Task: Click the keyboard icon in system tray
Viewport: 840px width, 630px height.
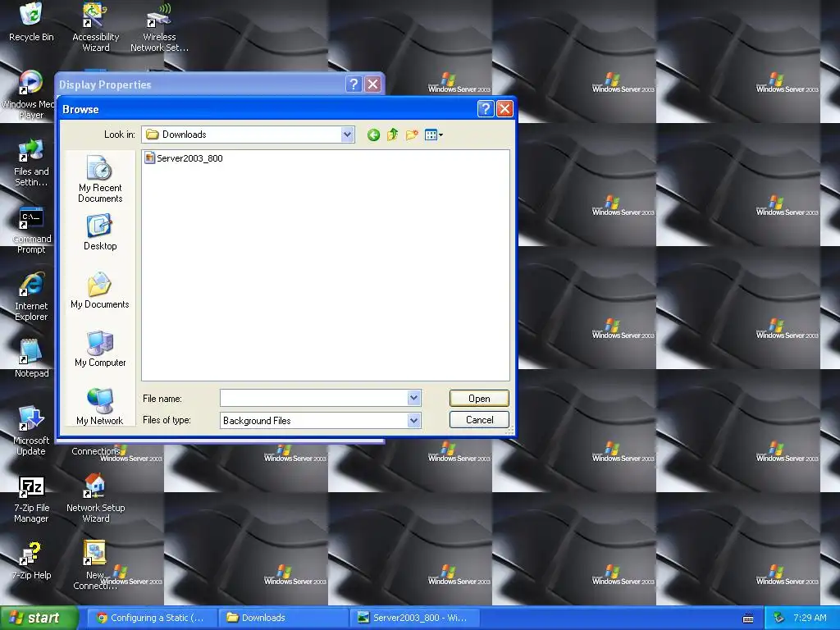Action: pyautogui.click(x=748, y=619)
